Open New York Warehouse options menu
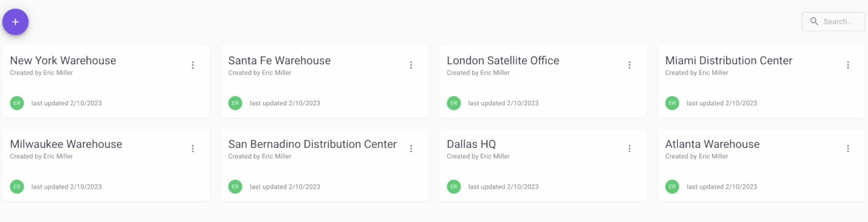 click(193, 65)
